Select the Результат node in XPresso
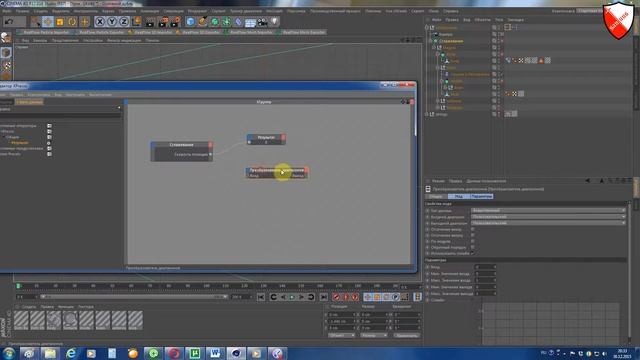Image resolution: width=640 pixels, height=360 pixels. [266, 139]
